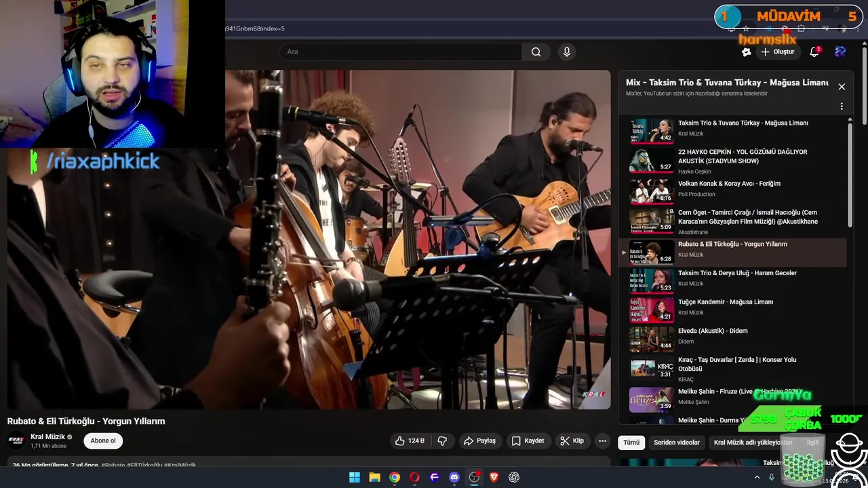Viewport: 868px width, 488px height.
Task: Open the Windows Start menu
Action: [355, 477]
